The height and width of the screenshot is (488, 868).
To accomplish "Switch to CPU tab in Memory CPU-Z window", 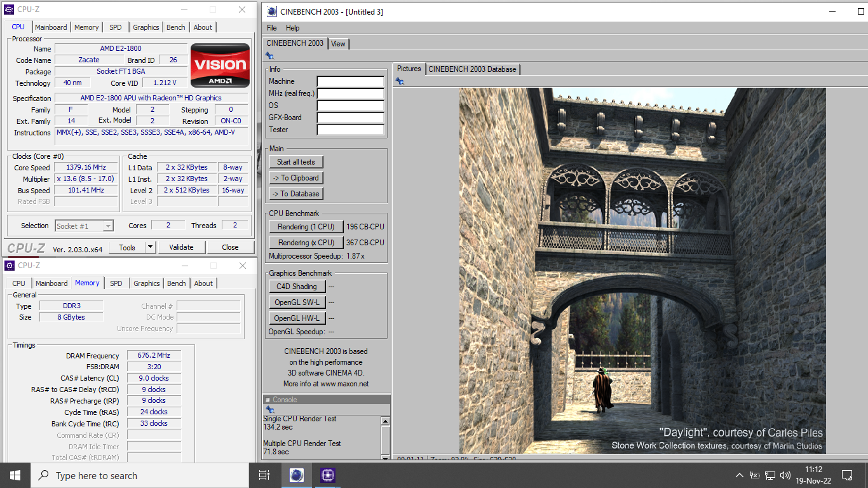I will click(19, 283).
